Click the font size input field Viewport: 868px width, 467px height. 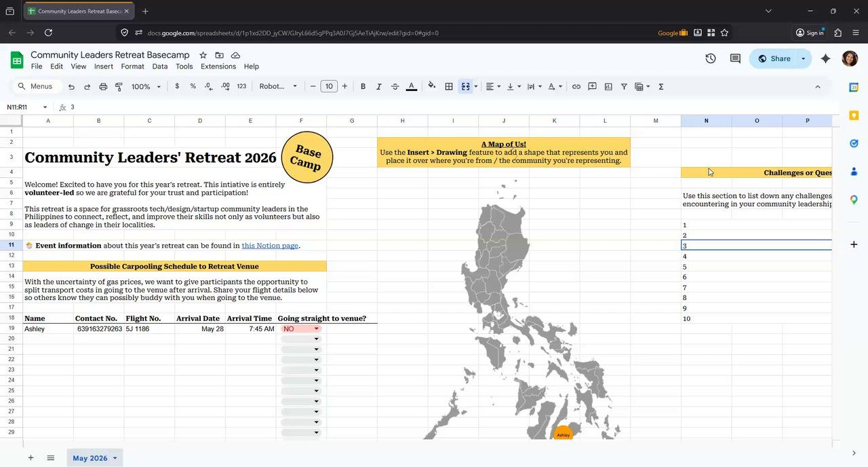(329, 87)
